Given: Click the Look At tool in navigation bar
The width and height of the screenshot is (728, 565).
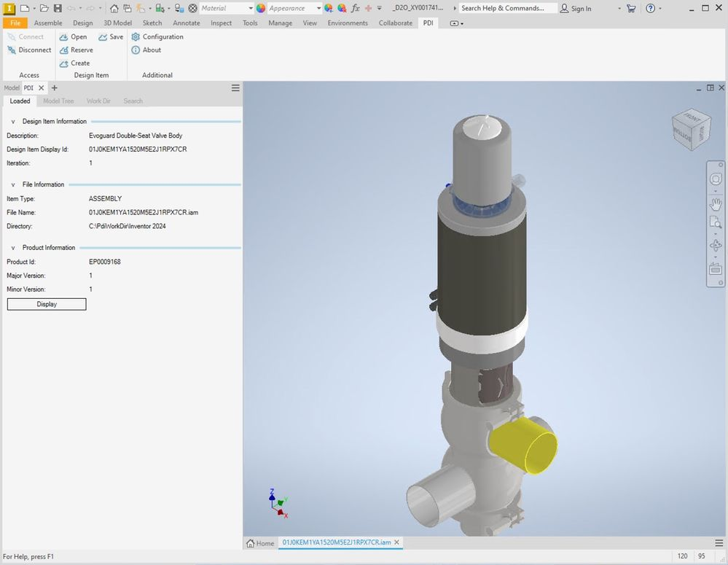Looking at the screenshot, I should 716,268.
